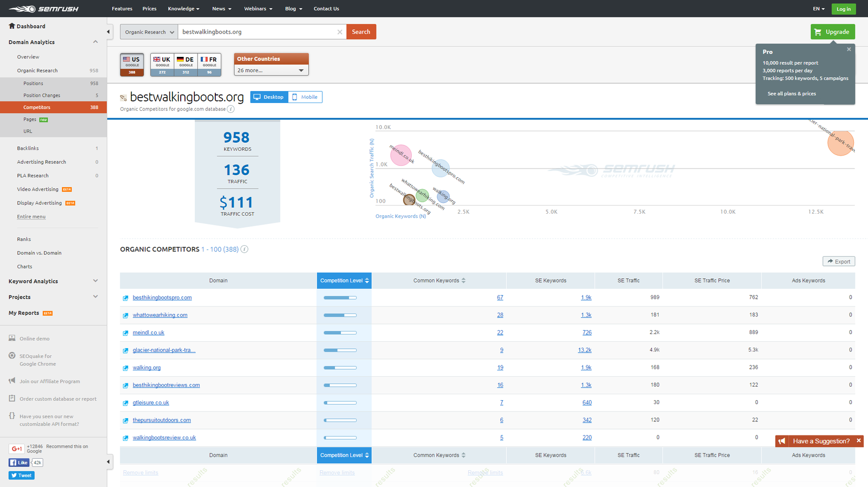This screenshot has width=868, height=487.
Task: Open the Entire menu link
Action: (31, 216)
